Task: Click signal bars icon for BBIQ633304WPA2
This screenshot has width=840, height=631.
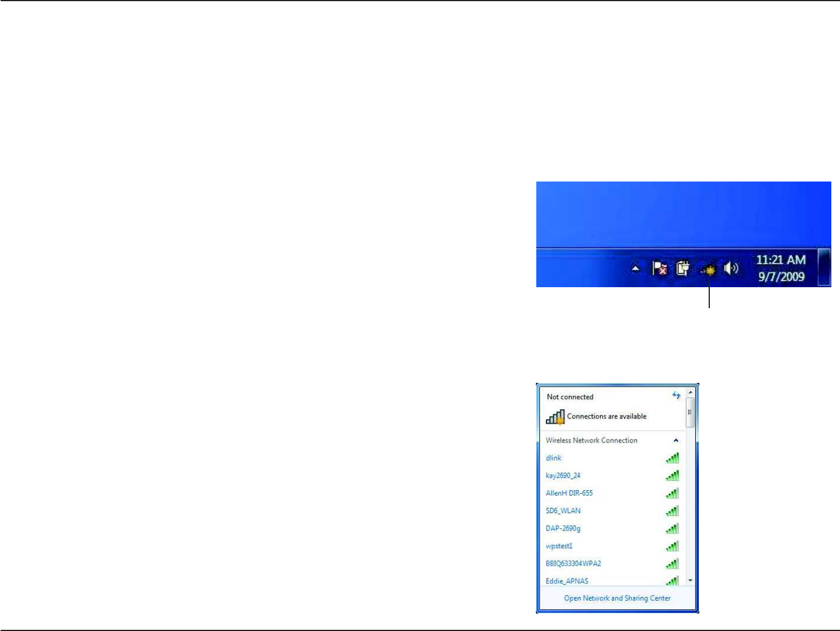Action: [672, 563]
